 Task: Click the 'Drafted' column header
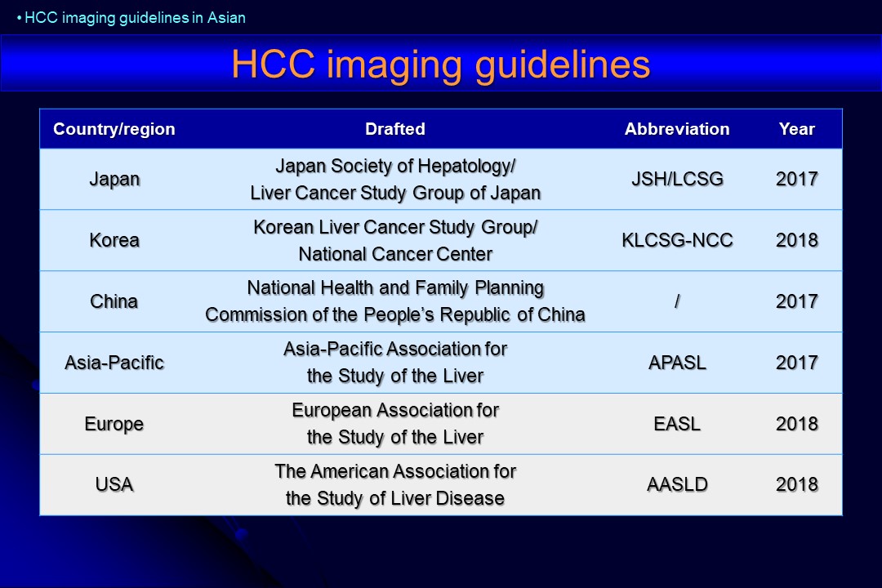point(395,129)
